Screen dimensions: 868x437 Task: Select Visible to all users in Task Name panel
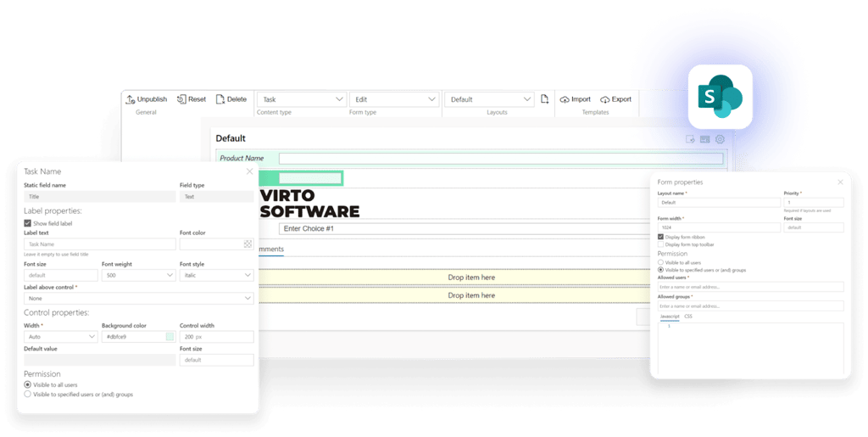[x=27, y=384]
